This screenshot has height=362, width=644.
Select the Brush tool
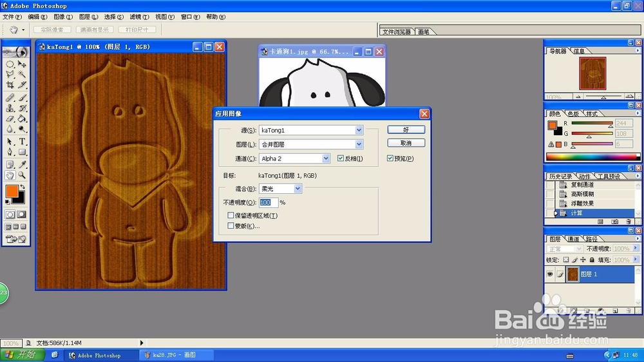coord(22,98)
